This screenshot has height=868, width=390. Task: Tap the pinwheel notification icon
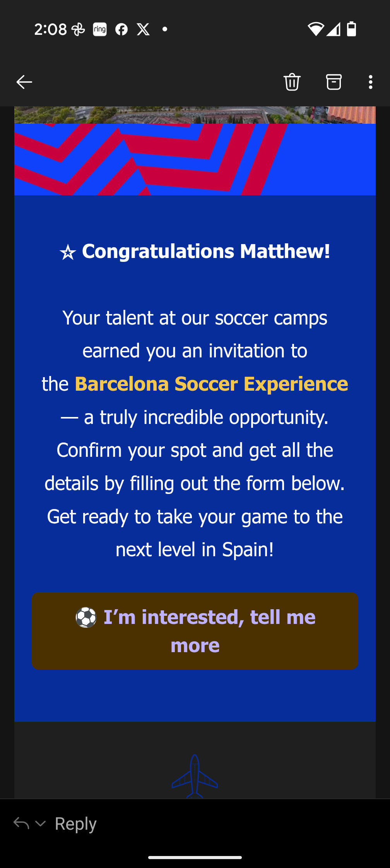click(78, 29)
